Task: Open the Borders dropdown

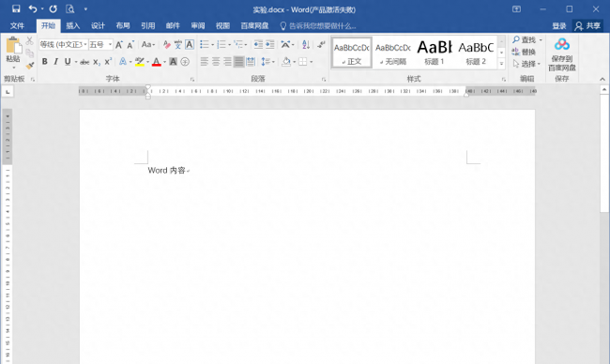Action: [312, 62]
